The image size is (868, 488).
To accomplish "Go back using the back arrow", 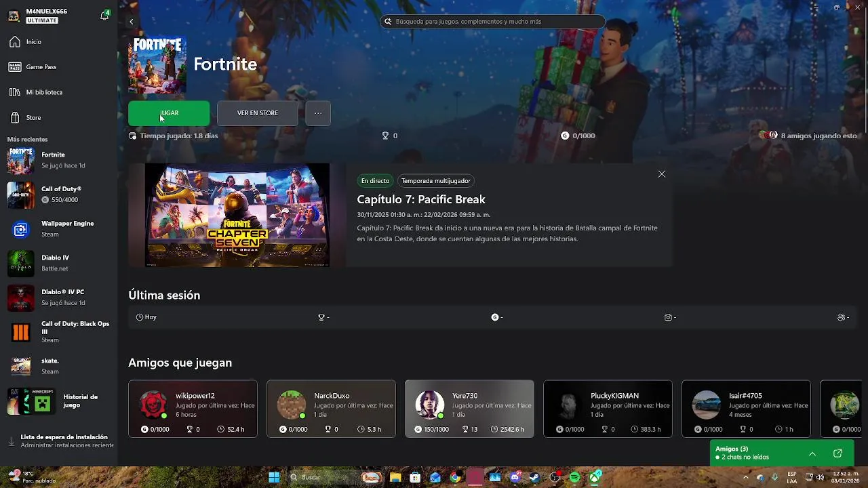I will [132, 22].
